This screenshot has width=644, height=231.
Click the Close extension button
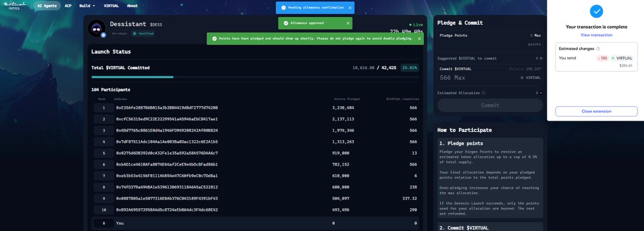tap(596, 111)
